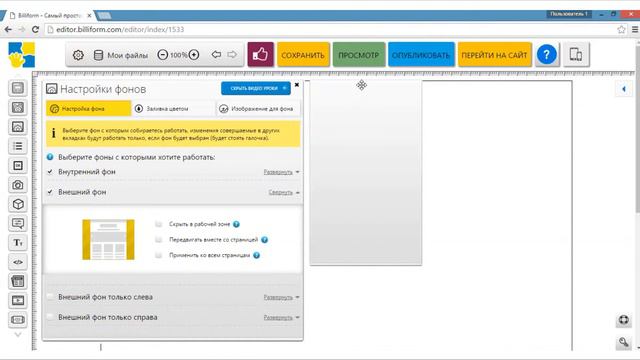Select the button element sidebar tool

[18, 165]
